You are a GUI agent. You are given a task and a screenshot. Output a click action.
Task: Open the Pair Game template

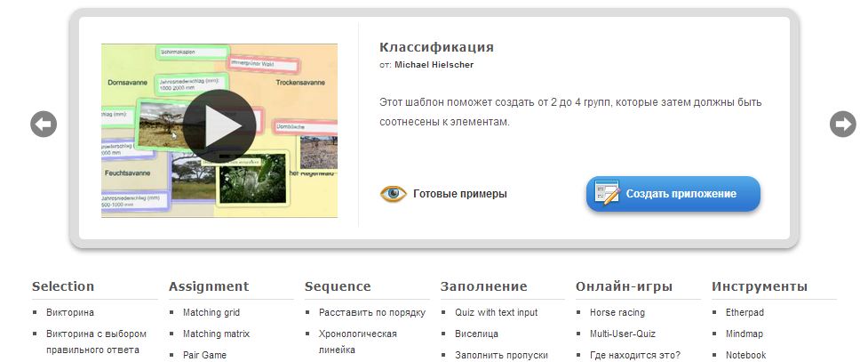pyautogui.click(x=205, y=356)
